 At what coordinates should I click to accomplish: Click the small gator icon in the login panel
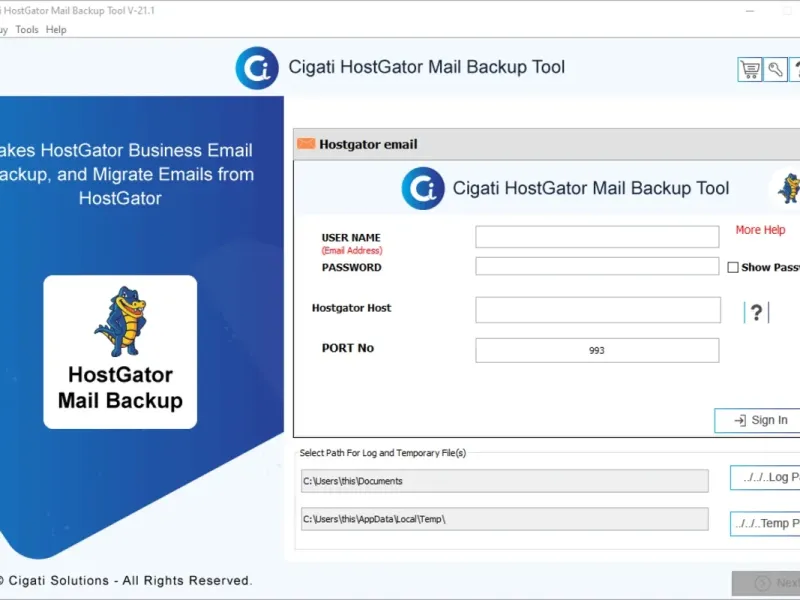789,188
